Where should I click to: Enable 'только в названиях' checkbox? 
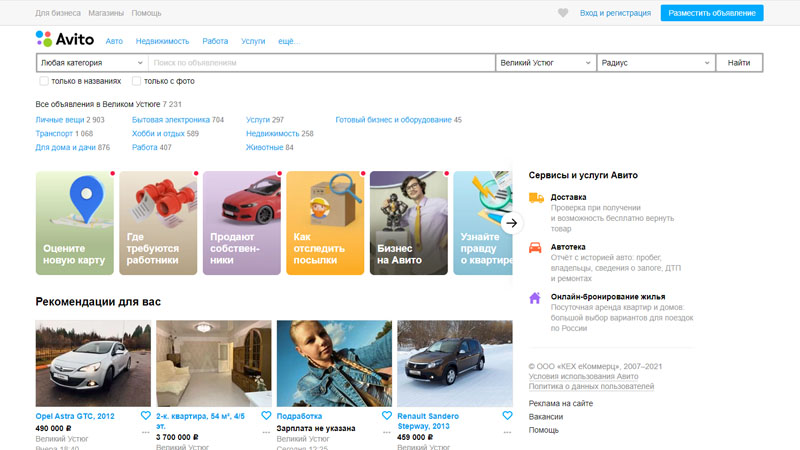[44, 81]
